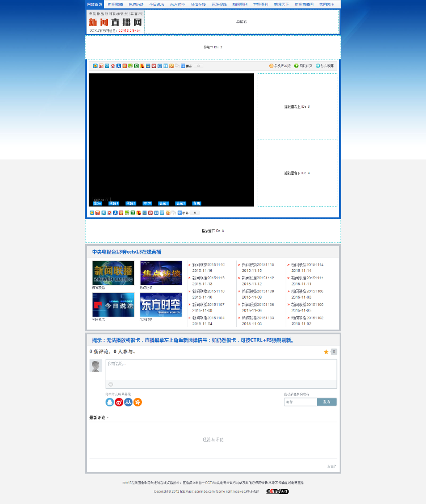The height and width of the screenshot is (504, 426).
Task: Open the 焦点访谈 program thumbnail
Action: pyautogui.click(x=161, y=273)
